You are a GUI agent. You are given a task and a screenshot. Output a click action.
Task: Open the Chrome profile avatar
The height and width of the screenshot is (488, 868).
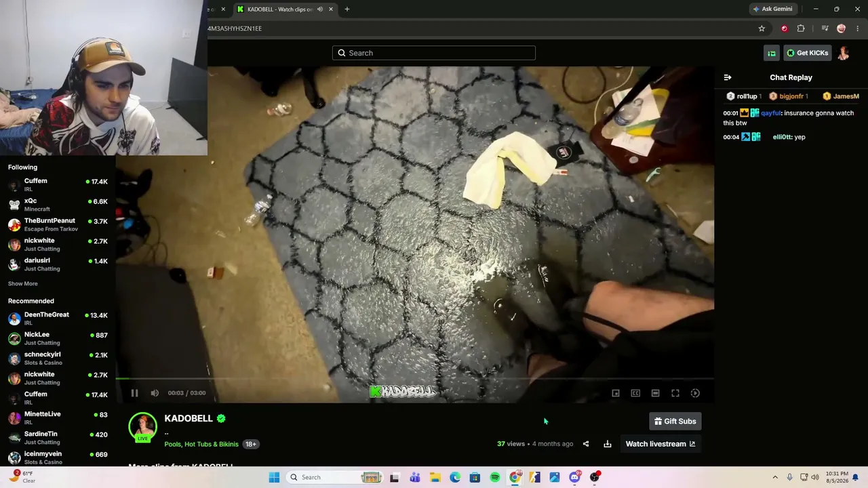(x=842, y=28)
